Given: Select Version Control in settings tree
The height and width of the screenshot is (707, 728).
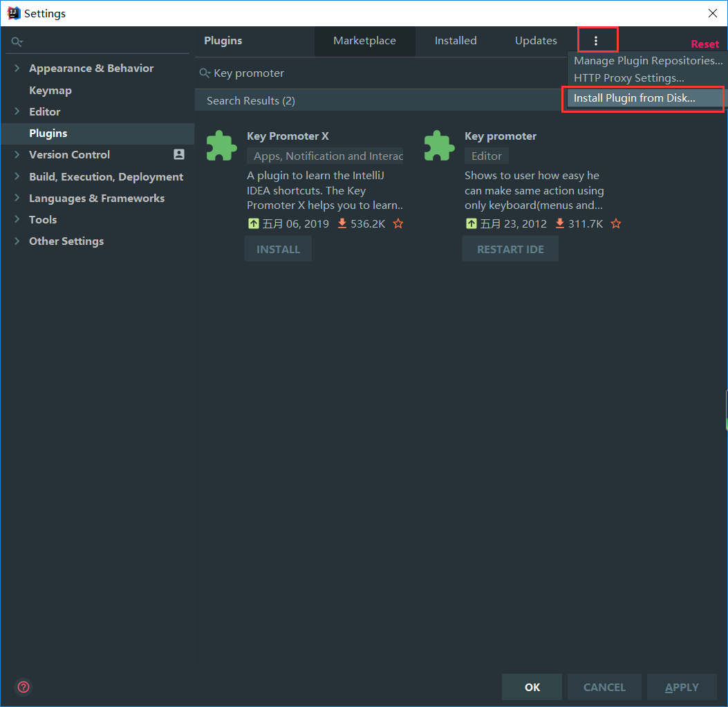Looking at the screenshot, I should pos(70,155).
